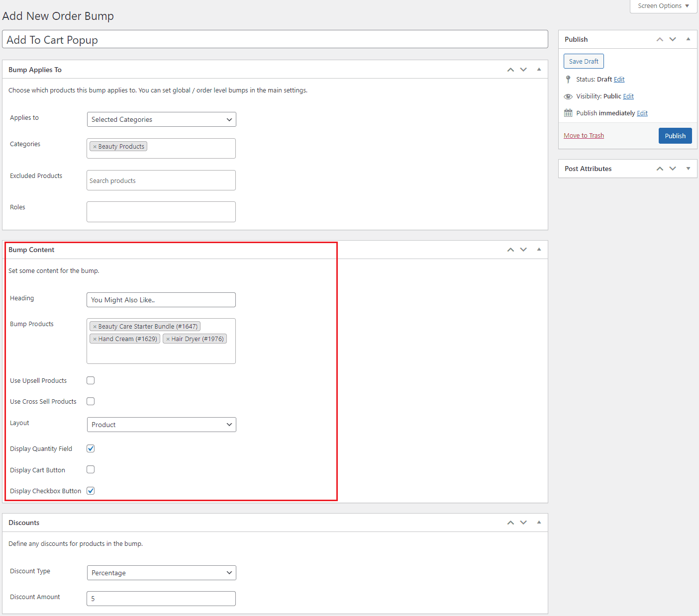Open Screen Options menu
699x616 pixels.
pyautogui.click(x=662, y=6)
